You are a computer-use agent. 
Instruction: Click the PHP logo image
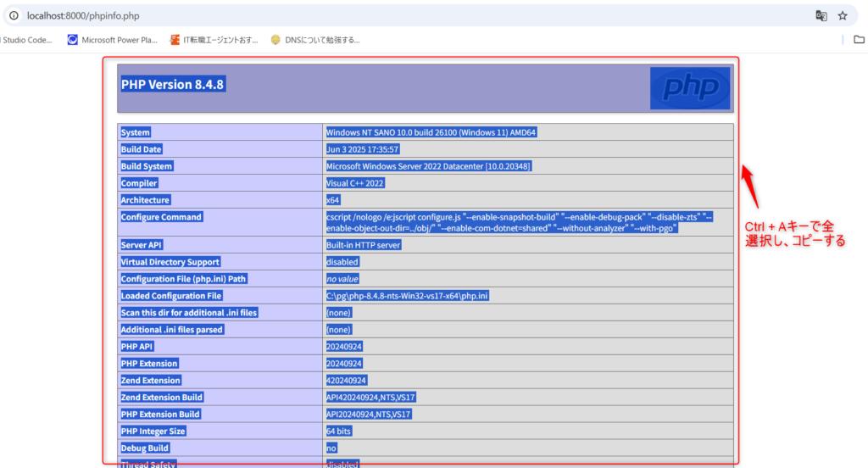(x=690, y=88)
